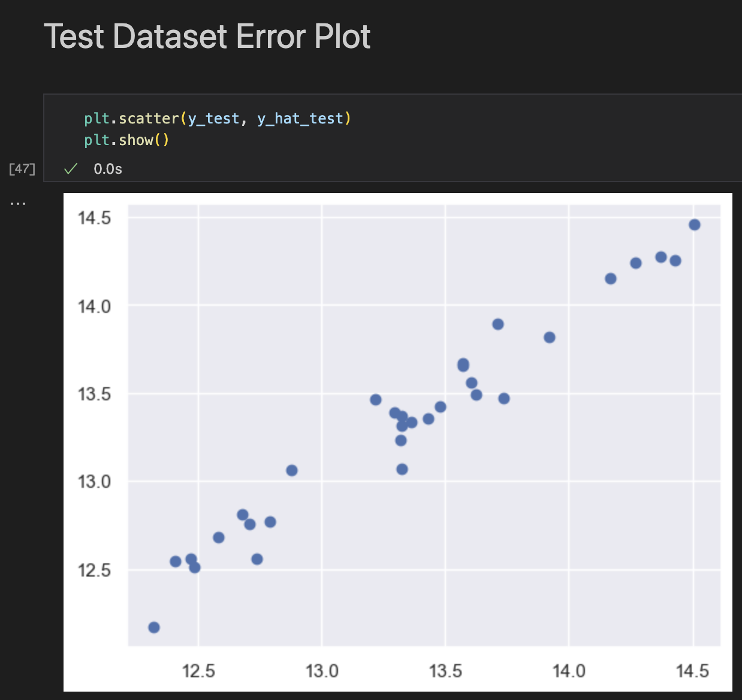Click the 14.0 y-axis tick label
The height and width of the screenshot is (700, 742).
pos(94,306)
